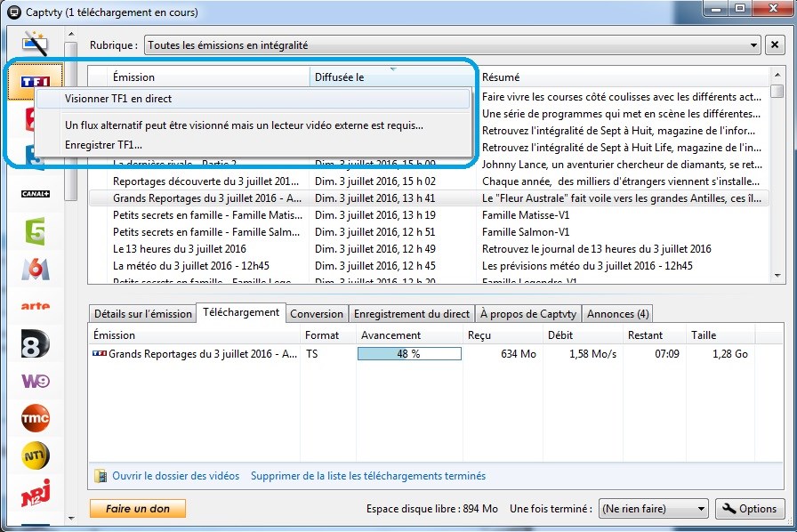Screen dimensions: 797x532
Task: Click 'Famille Salmon-V1' summary cell
Action: pyautogui.click(x=526, y=231)
